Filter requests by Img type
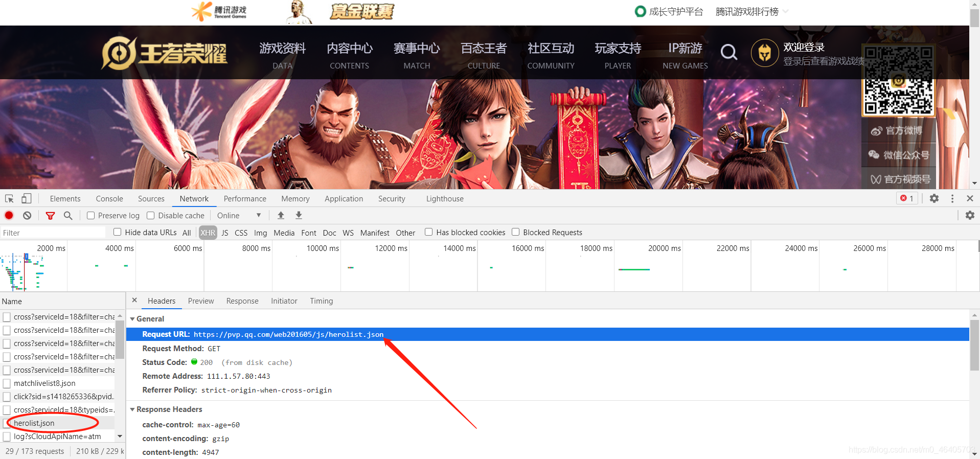The height and width of the screenshot is (459, 980). click(261, 233)
